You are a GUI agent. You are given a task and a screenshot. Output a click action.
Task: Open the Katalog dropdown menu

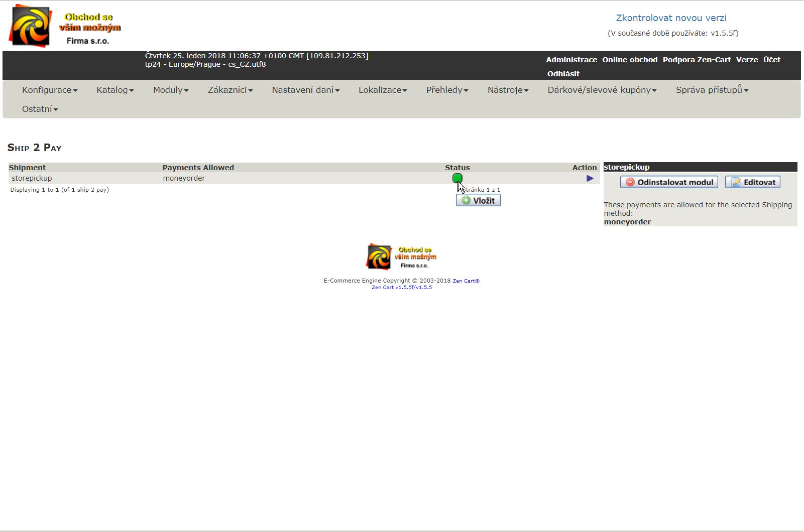115,90
